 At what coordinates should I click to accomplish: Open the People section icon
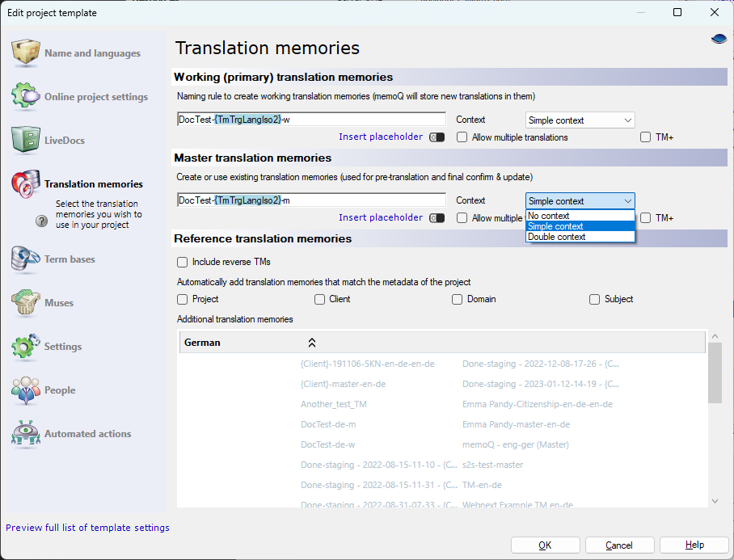tap(26, 390)
